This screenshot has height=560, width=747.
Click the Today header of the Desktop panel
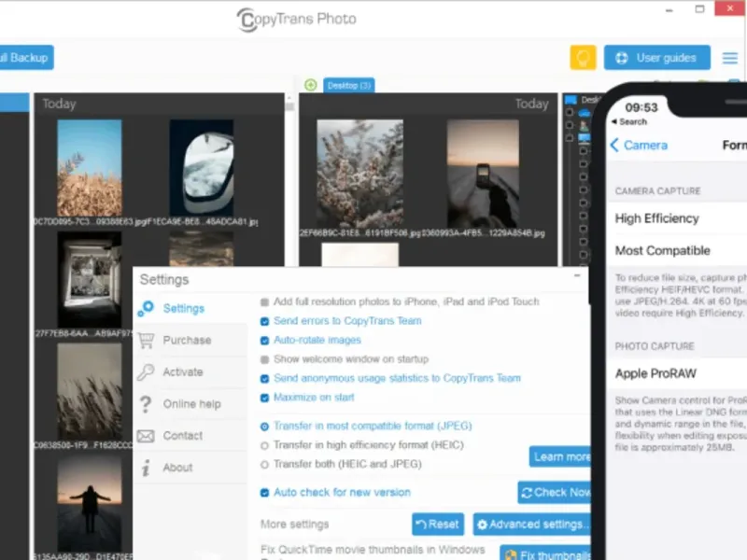[531, 104]
